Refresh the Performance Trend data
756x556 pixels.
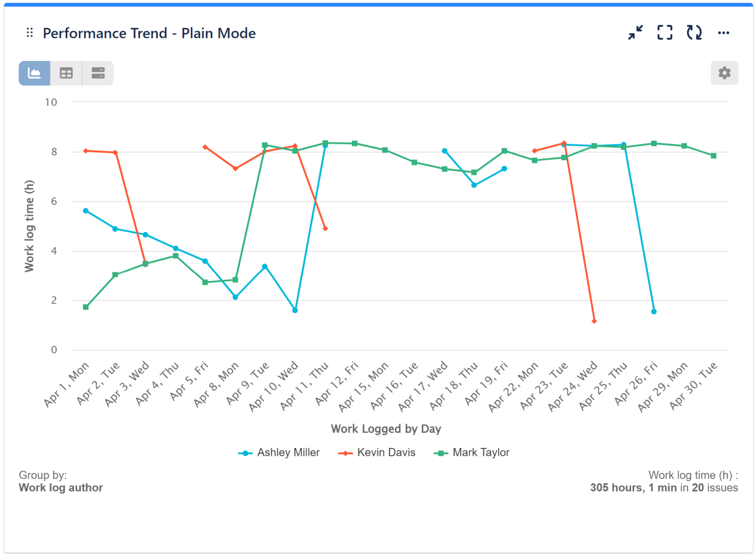tap(694, 32)
